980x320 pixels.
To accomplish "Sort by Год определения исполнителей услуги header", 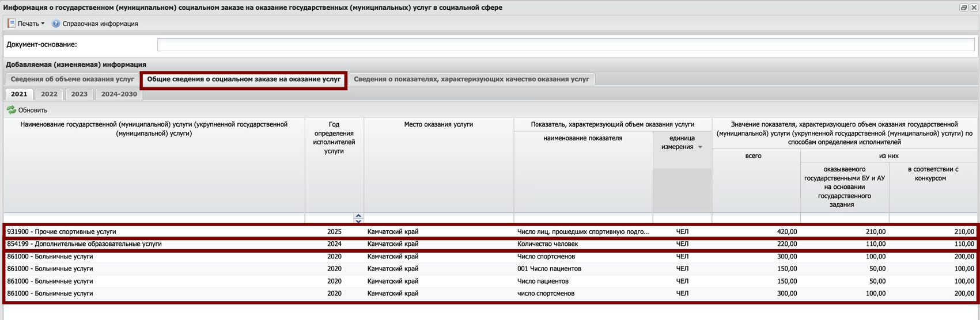I will [x=334, y=138].
